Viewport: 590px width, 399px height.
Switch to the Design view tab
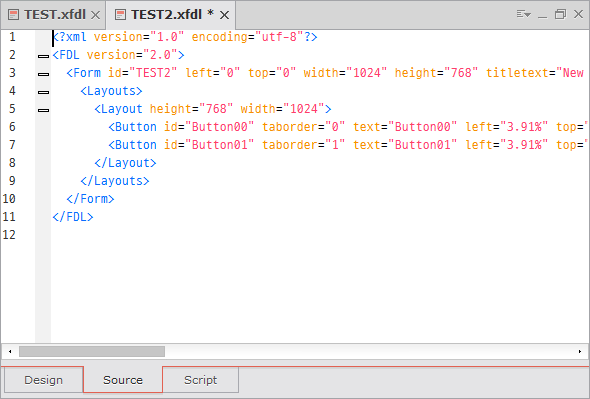(x=44, y=380)
